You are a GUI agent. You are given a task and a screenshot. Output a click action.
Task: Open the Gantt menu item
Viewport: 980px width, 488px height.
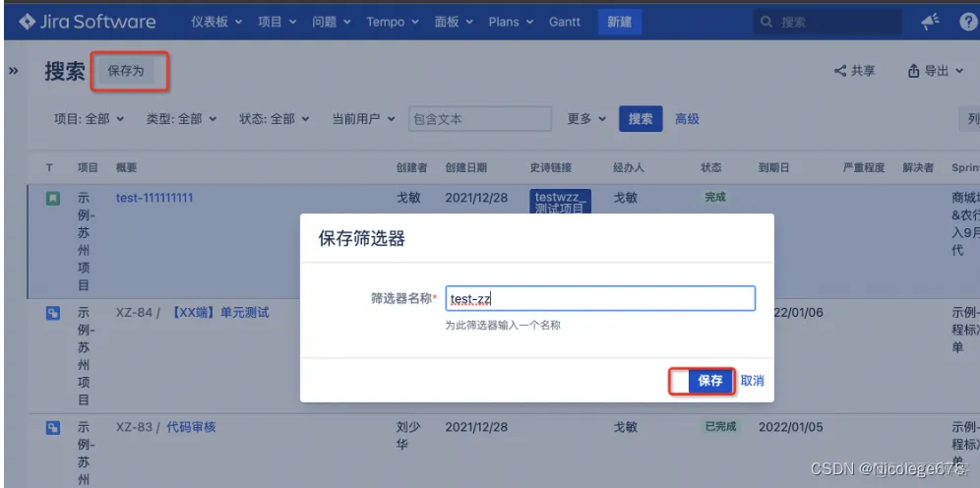pyautogui.click(x=565, y=22)
